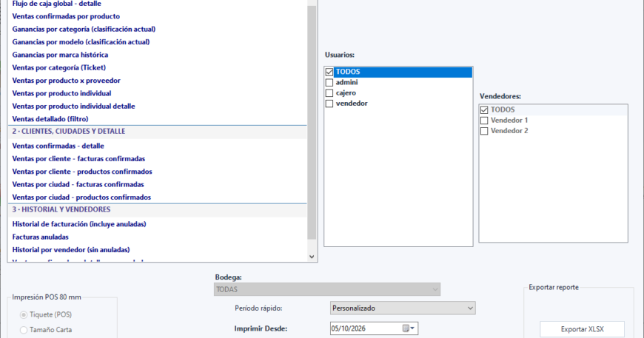644x338 pixels.
Task: Tick the cajero user checkbox
Action: click(329, 93)
